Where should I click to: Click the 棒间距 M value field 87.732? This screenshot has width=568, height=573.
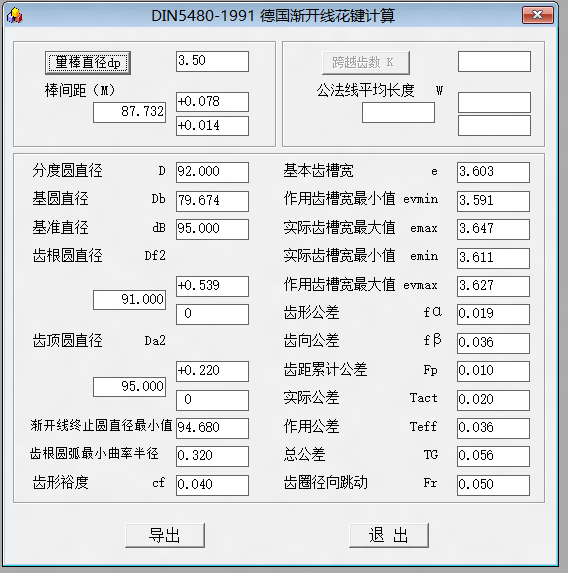click(x=129, y=112)
